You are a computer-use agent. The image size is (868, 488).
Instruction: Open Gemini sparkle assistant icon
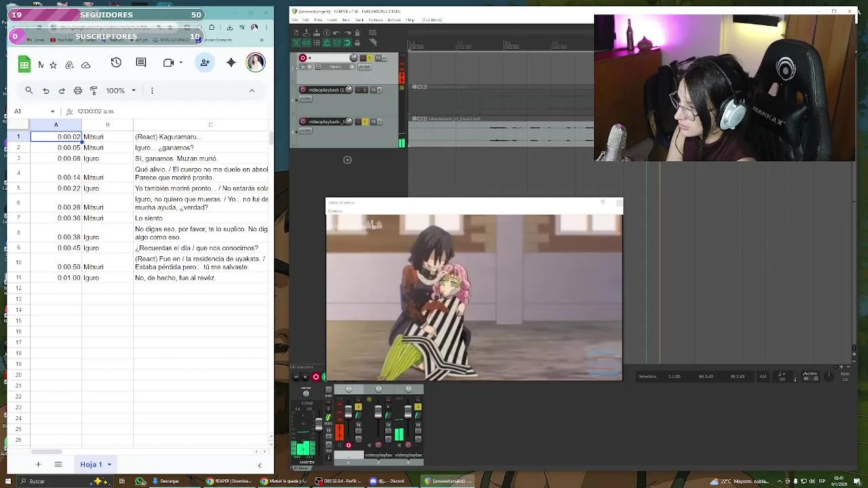231,62
